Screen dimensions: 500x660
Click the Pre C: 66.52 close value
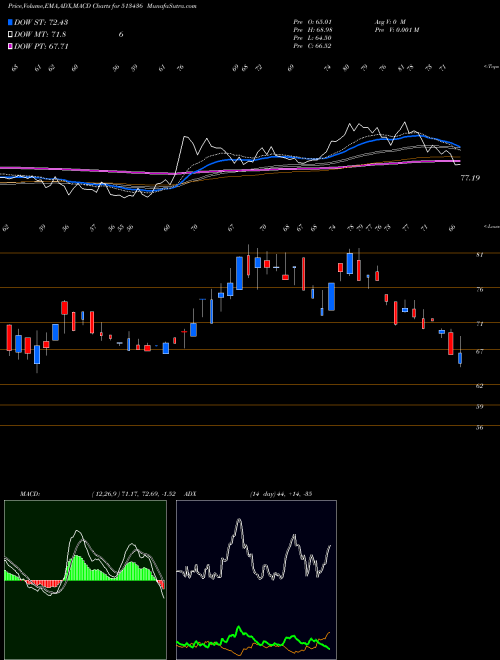pyautogui.click(x=312, y=46)
